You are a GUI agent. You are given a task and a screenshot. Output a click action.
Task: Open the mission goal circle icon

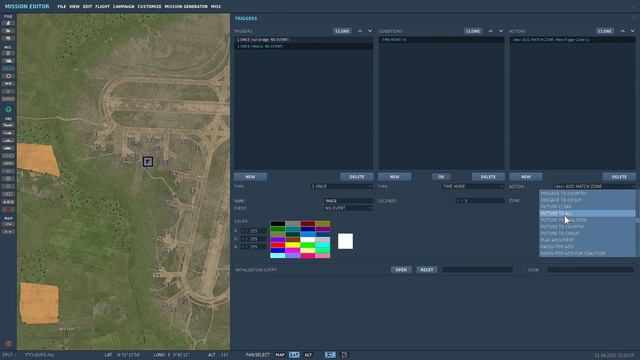[8, 76]
